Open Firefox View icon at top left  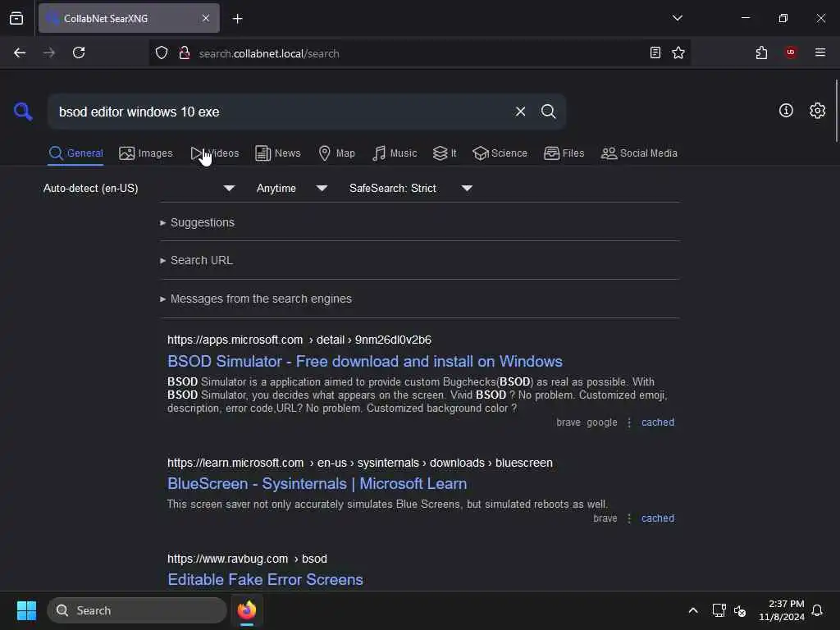point(16,18)
